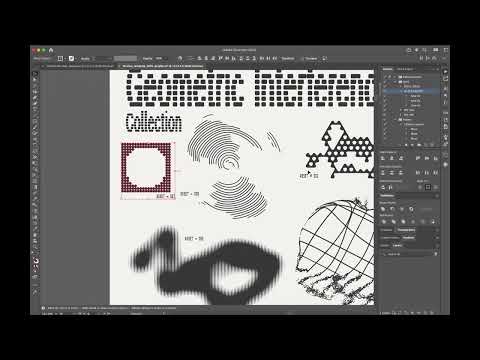Viewport: 480px width, 360px height.
Task: Select the active document tab
Action: pyautogui.click(x=162, y=66)
